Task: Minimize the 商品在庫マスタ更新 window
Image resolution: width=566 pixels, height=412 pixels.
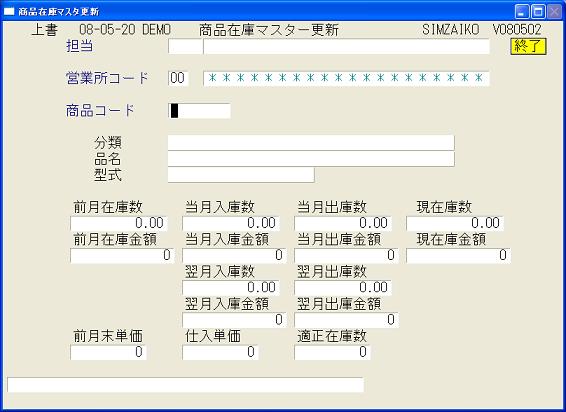Action: click(x=522, y=12)
